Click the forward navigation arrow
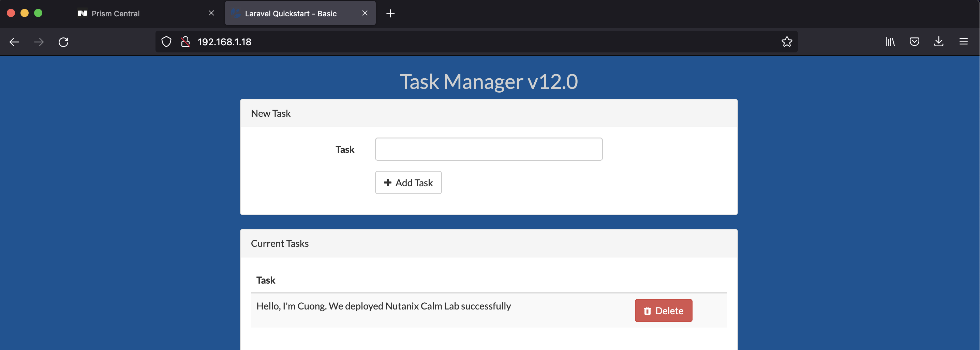Image resolution: width=980 pixels, height=350 pixels. (39, 42)
